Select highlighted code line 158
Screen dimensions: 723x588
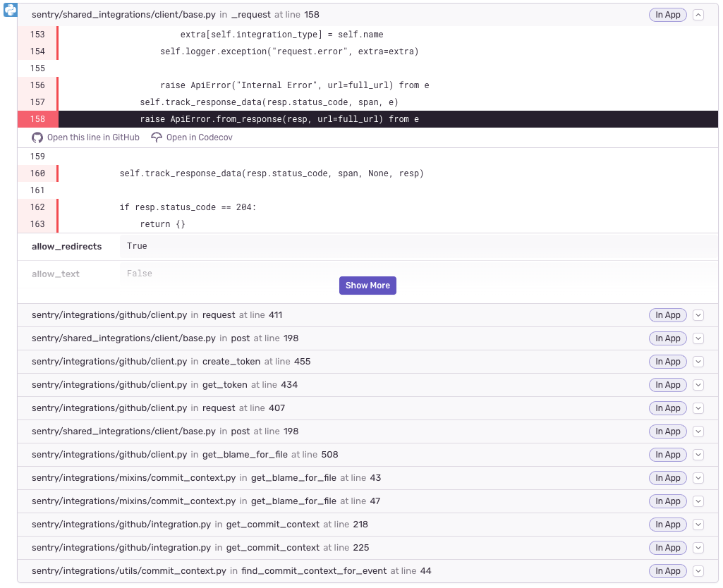coord(367,119)
